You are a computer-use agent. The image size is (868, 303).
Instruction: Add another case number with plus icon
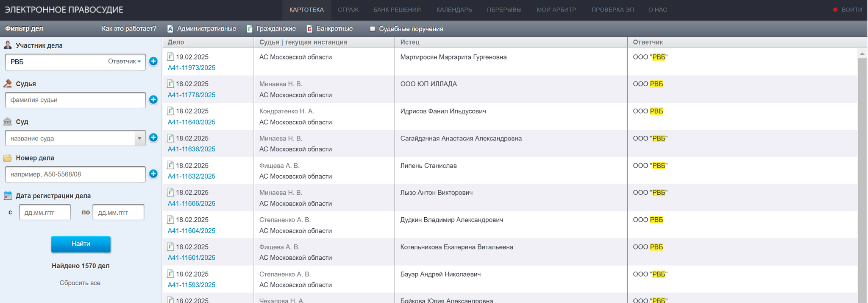click(x=153, y=174)
